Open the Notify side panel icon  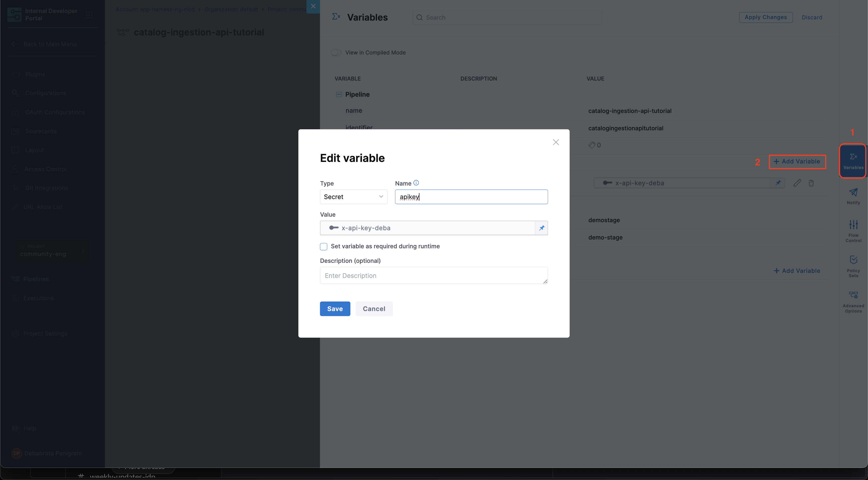point(853,195)
